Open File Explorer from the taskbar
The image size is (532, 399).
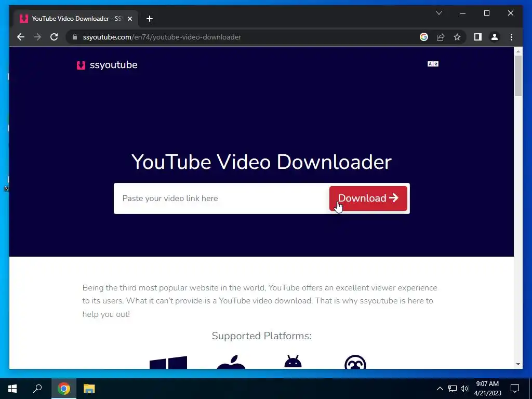(89, 389)
